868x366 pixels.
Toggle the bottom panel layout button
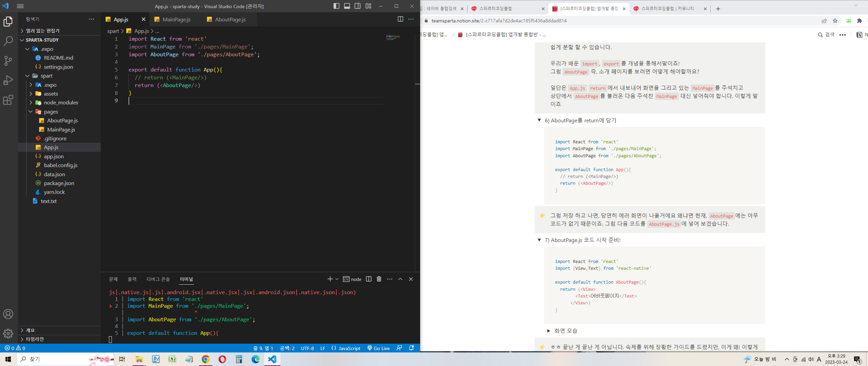(x=347, y=6)
